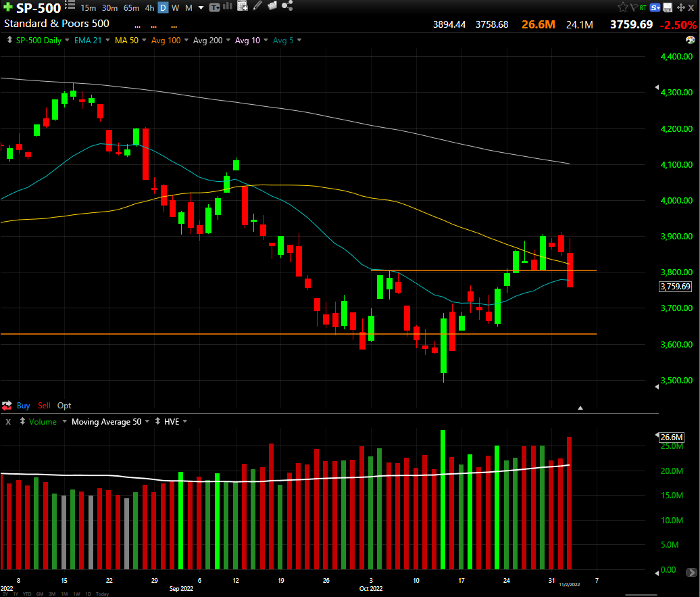The width and height of the screenshot is (700, 597).
Task: Open the chart templates folder icon
Action: (272, 6)
